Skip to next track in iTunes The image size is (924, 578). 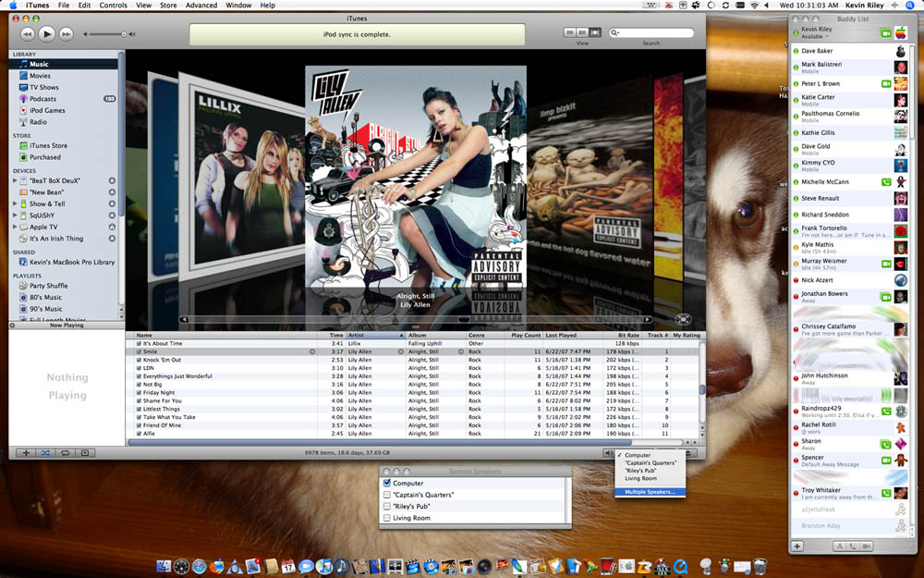[x=66, y=34]
